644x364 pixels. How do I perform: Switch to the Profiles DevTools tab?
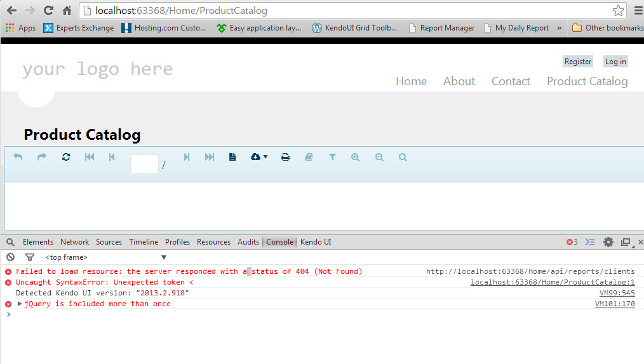click(x=177, y=242)
